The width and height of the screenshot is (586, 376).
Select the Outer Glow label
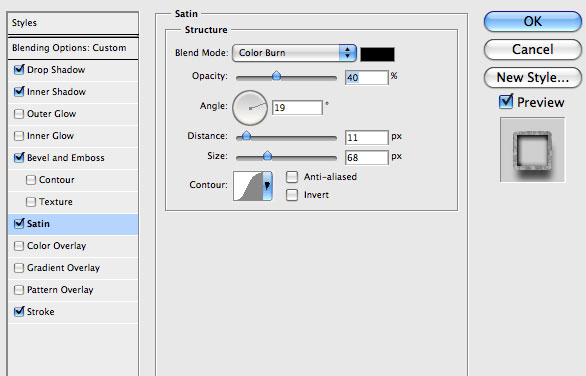pos(52,114)
